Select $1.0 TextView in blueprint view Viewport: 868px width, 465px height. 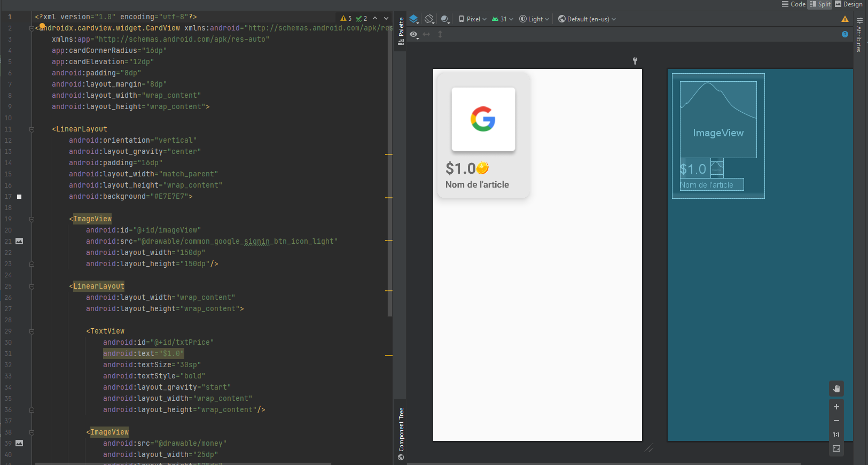click(694, 169)
